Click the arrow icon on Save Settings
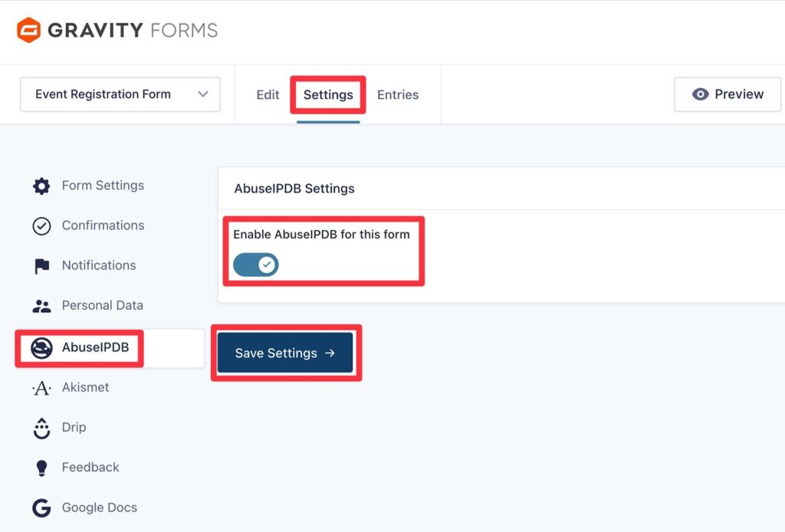785x532 pixels. [330, 353]
